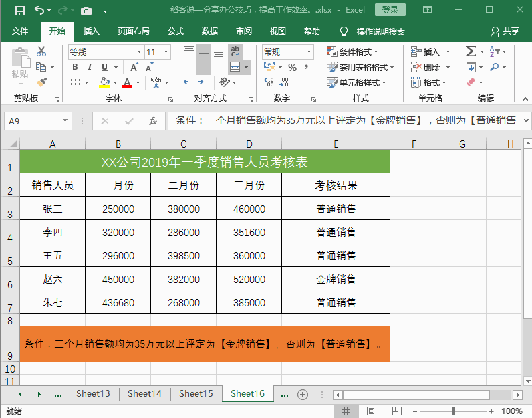Viewport: 532px width, 418px height.
Task: Click the zoom slider in status bar
Action: [x=453, y=411]
